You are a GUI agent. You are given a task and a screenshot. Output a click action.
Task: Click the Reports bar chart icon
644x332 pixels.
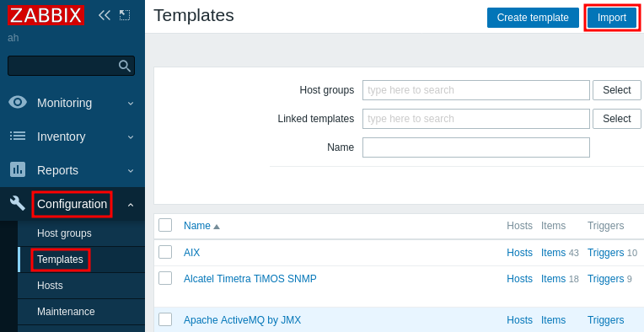(18, 169)
